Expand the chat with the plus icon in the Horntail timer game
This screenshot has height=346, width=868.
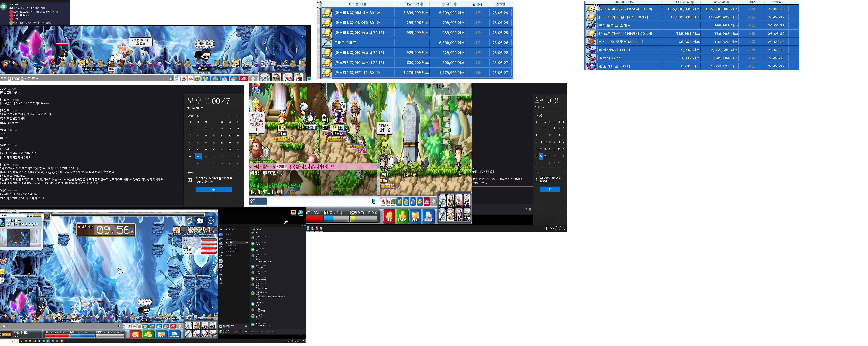[120, 326]
